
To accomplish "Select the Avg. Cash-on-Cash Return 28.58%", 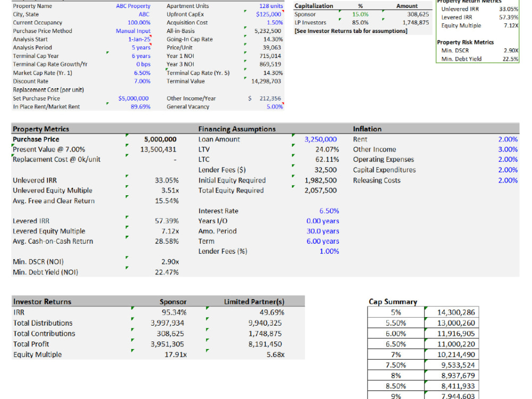I will point(167,242).
